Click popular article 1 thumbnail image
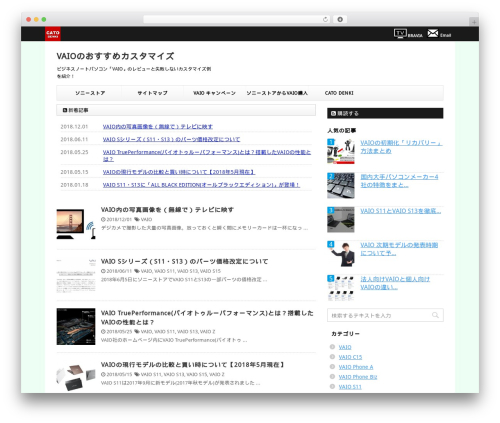This screenshot has width=500, height=423. click(x=341, y=152)
